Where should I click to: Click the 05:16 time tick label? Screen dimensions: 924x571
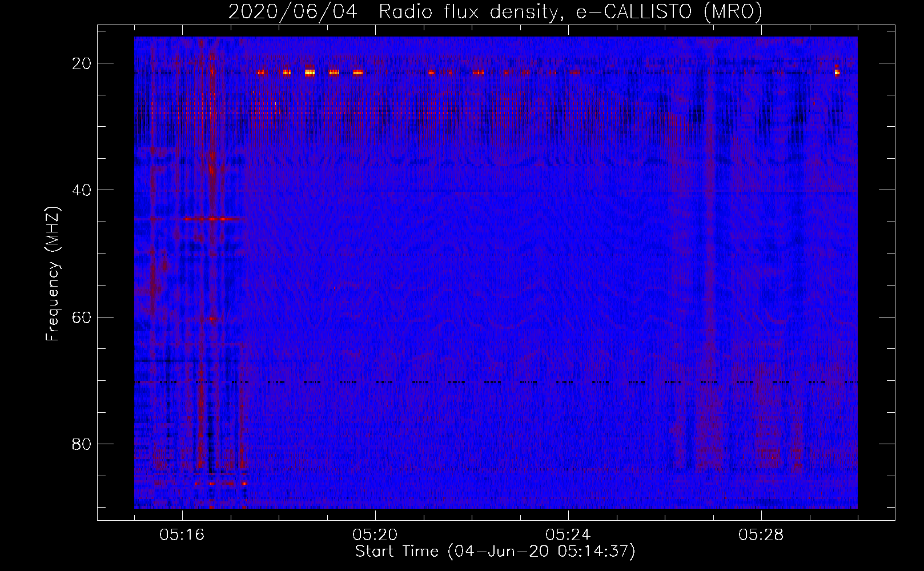(x=182, y=535)
